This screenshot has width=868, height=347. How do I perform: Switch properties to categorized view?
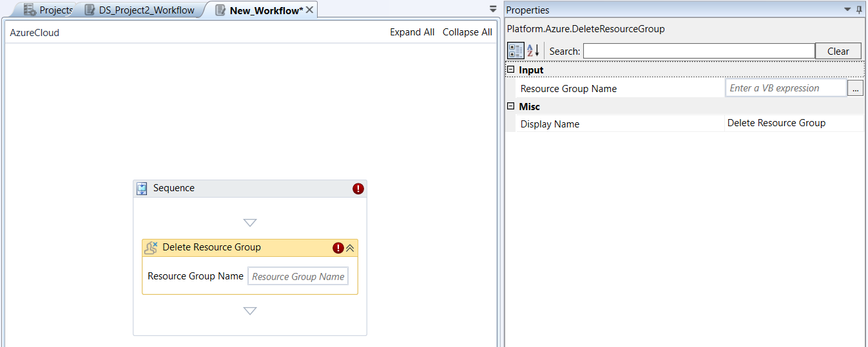516,51
